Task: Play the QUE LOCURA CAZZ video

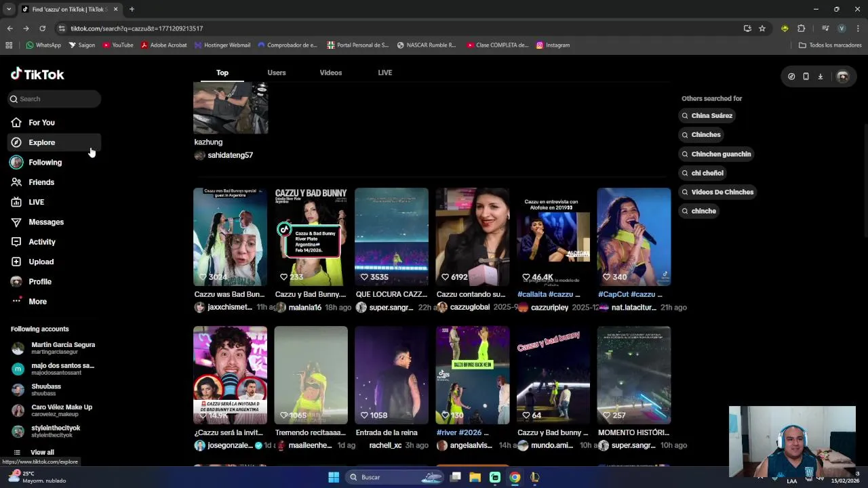Action: pos(391,237)
